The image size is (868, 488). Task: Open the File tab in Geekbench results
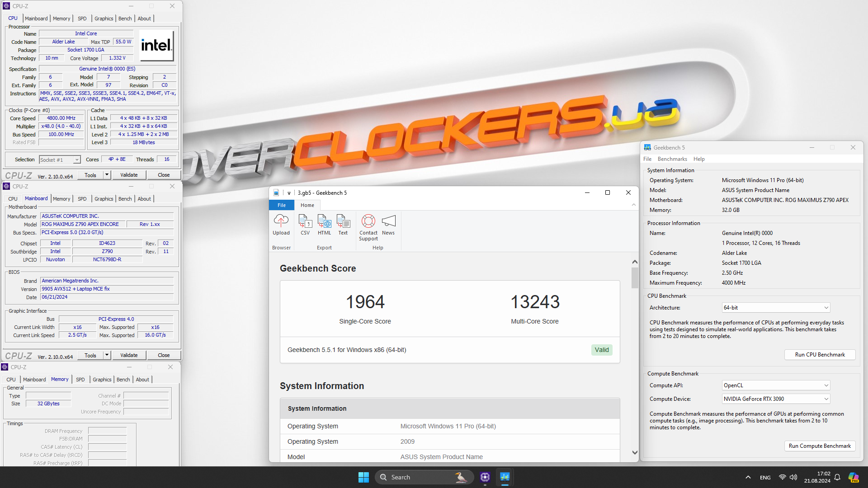pos(282,205)
